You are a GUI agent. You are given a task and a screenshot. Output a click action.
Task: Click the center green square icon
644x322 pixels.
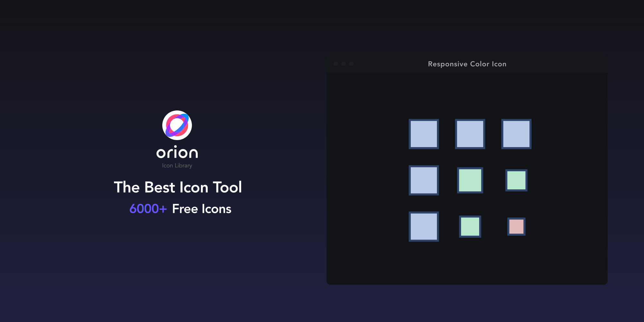point(470,180)
